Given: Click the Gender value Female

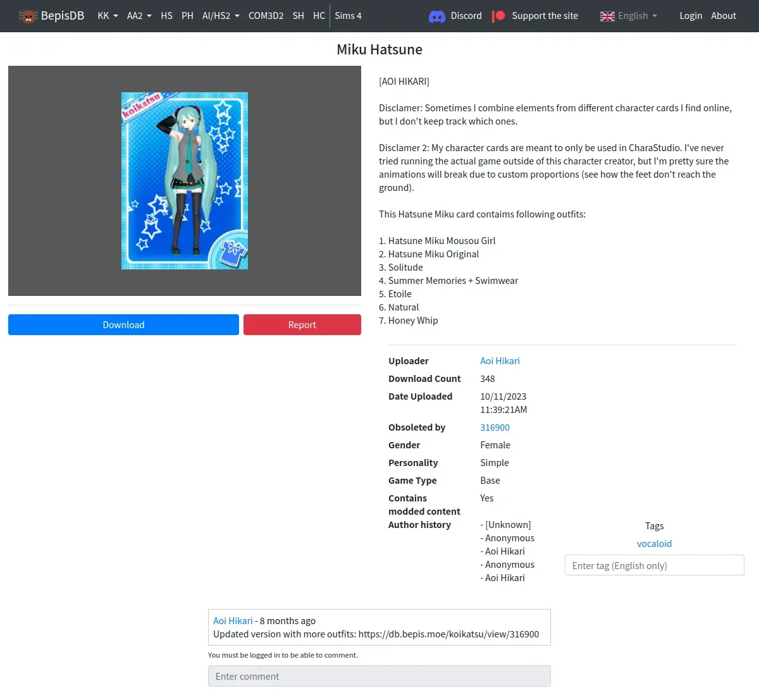Looking at the screenshot, I should pos(495,445).
